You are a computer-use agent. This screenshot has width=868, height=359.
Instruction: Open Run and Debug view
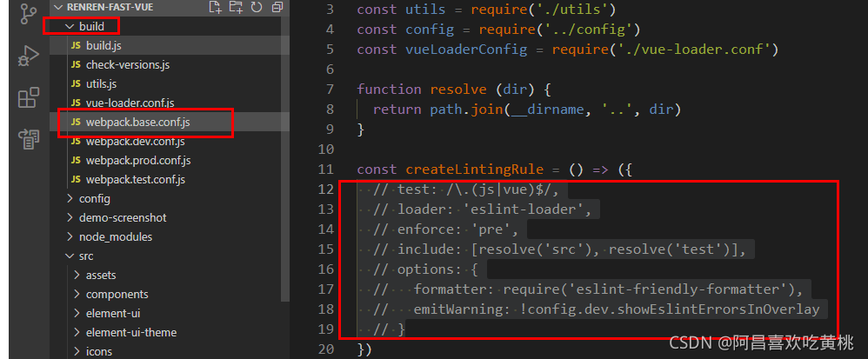pos(29,57)
